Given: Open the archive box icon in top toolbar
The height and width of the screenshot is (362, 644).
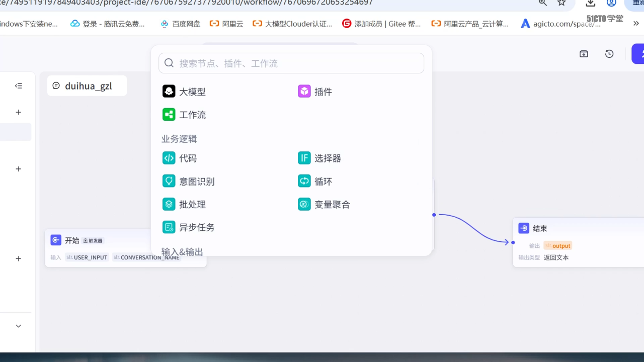Looking at the screenshot, I should 584,54.
